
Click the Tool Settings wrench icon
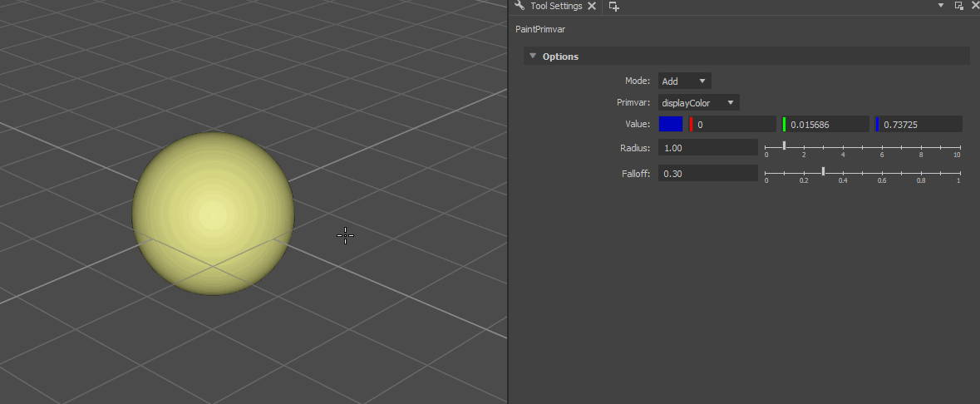pos(519,6)
